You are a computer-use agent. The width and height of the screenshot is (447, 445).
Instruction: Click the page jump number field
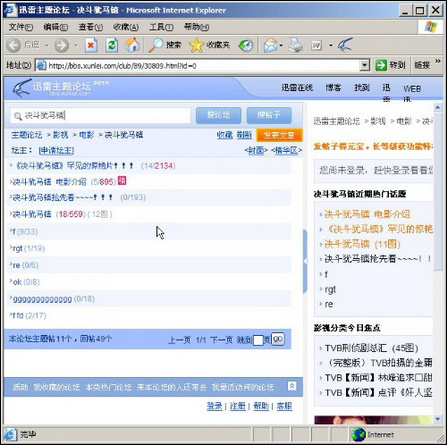pos(258,340)
